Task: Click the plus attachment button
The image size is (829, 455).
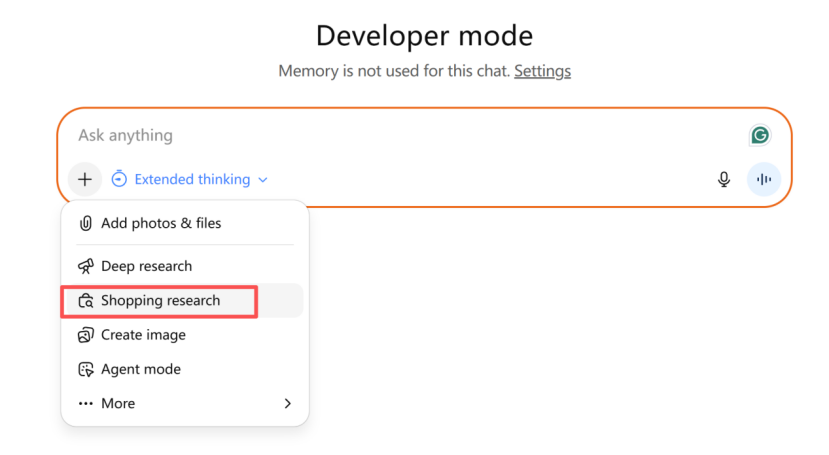Action: click(85, 179)
